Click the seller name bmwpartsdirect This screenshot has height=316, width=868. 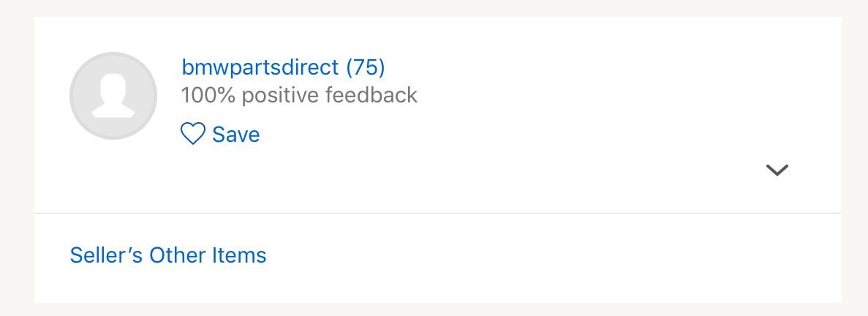click(260, 67)
